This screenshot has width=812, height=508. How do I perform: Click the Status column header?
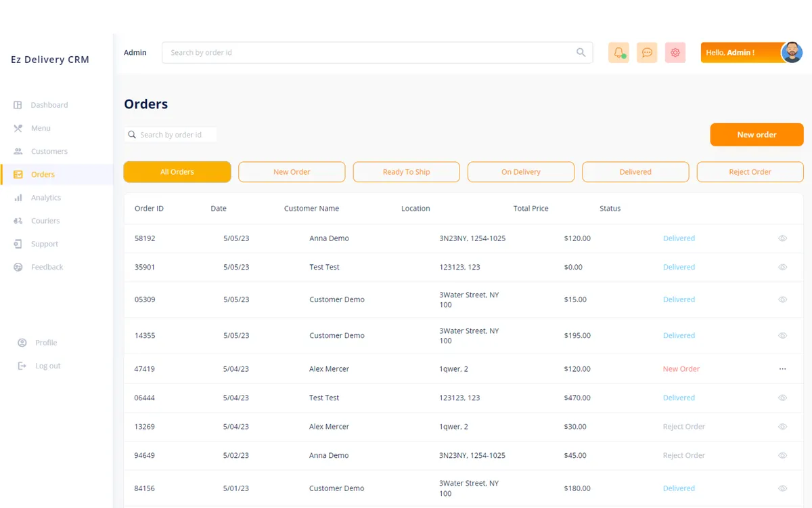pos(610,209)
